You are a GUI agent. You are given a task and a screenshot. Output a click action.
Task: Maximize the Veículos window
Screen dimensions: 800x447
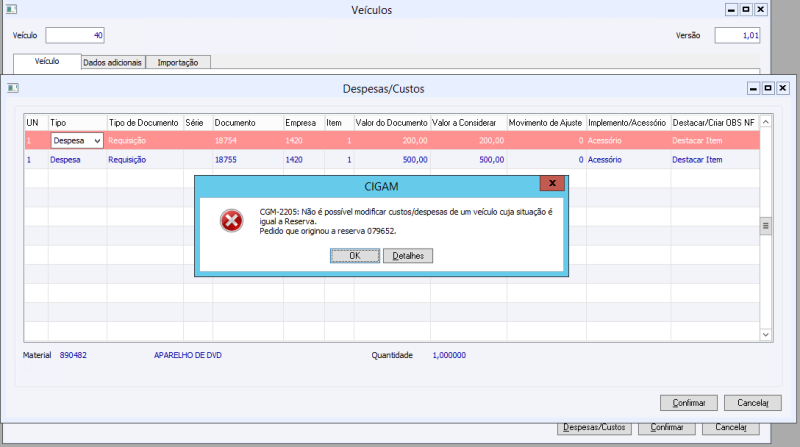(746, 9)
